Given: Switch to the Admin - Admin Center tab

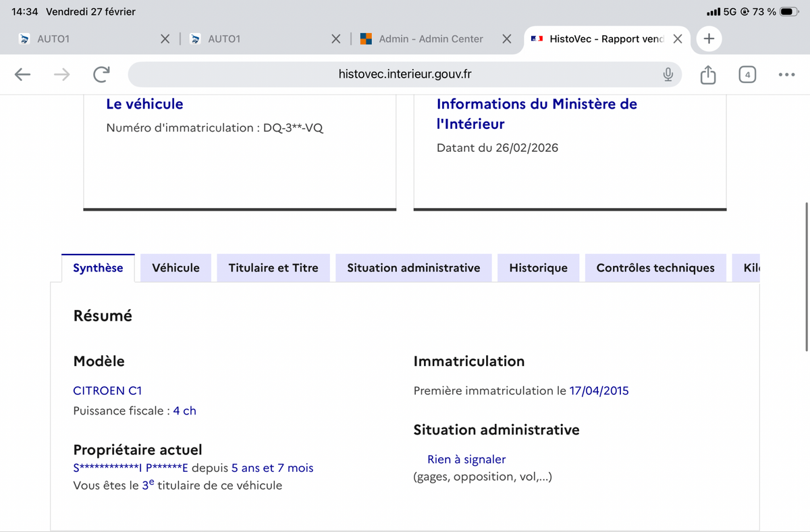Looking at the screenshot, I should 431,39.
